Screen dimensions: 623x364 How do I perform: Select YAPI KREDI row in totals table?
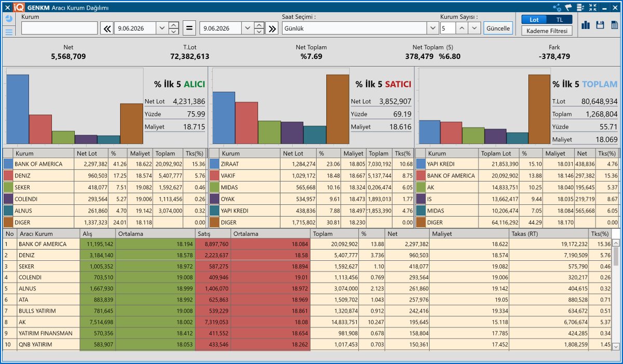coord(518,164)
